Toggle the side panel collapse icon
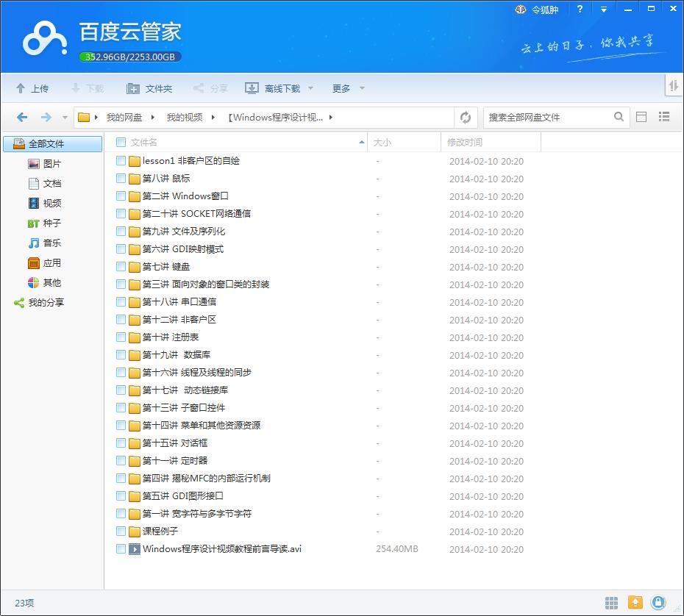The height and width of the screenshot is (616, 684). pyautogui.click(x=674, y=85)
